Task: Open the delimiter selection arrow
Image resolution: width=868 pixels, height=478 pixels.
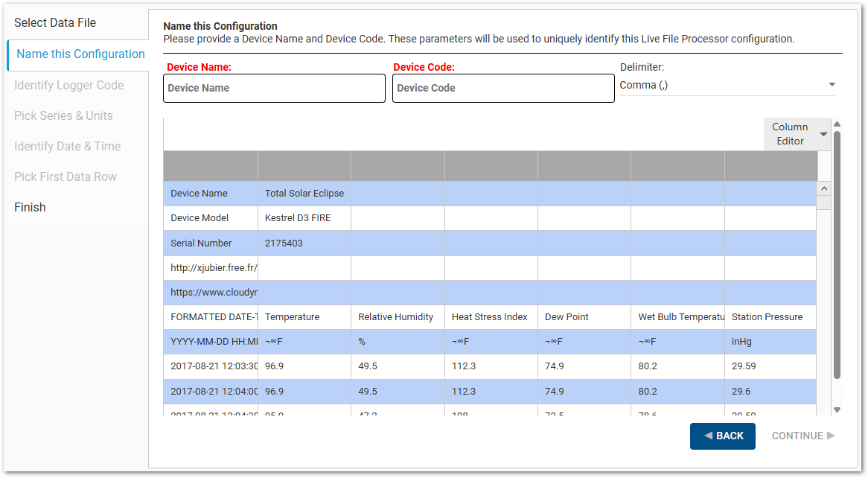Action: [x=832, y=84]
